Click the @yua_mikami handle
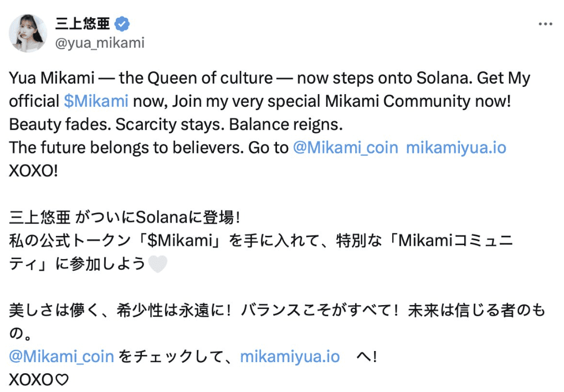Viewport: 564px width, 392px height. [x=100, y=43]
